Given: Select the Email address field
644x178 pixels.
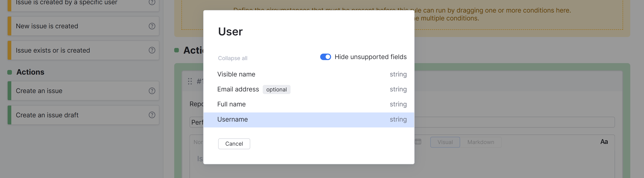Looking at the screenshot, I should point(238,89).
